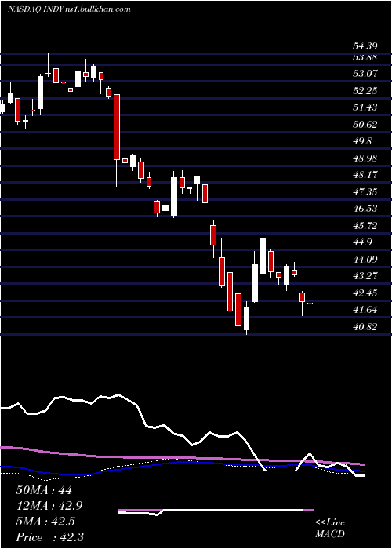392x549 pixels.
Task: Click the 53.07 price axis label
Action: click(365, 74)
